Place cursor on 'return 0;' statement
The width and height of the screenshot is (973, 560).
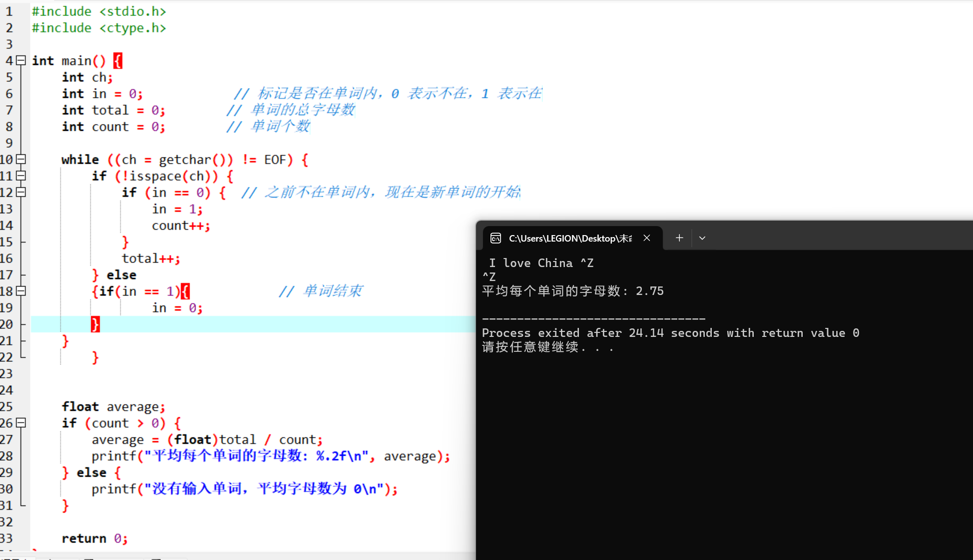point(94,539)
